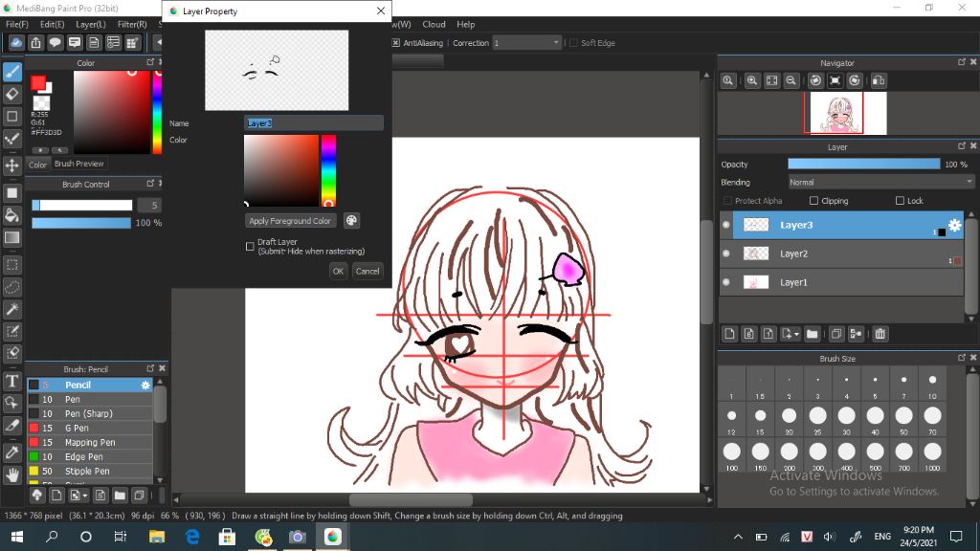Select the Magic Wand tool
The height and width of the screenshot is (551, 980).
(11, 309)
